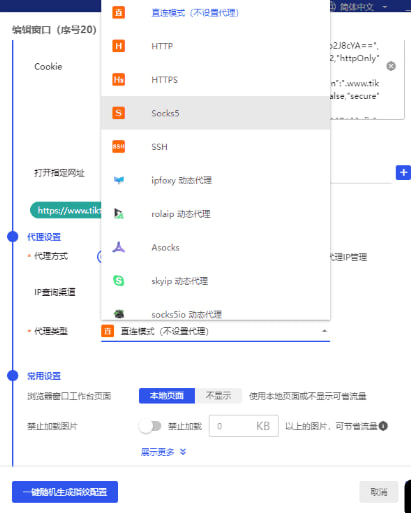The height and width of the screenshot is (513, 411).
Task: Toggle the 禁止加载图片 switch
Action: [x=150, y=426]
